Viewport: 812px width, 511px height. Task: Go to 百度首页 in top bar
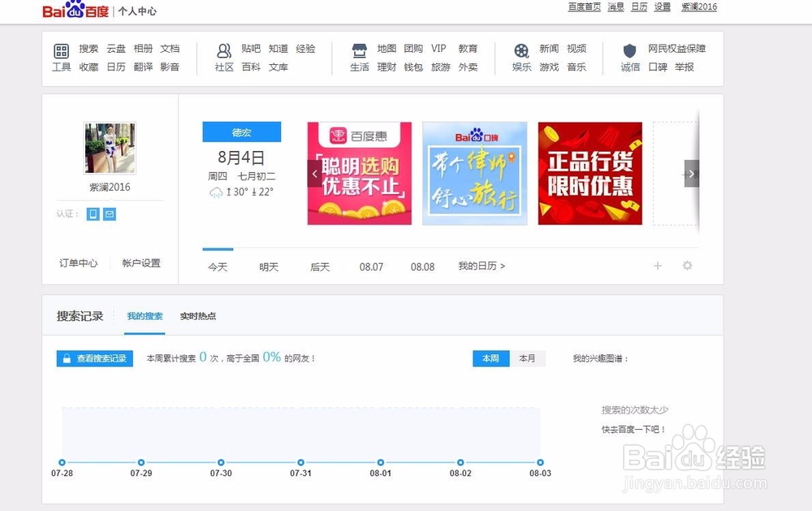(x=584, y=6)
